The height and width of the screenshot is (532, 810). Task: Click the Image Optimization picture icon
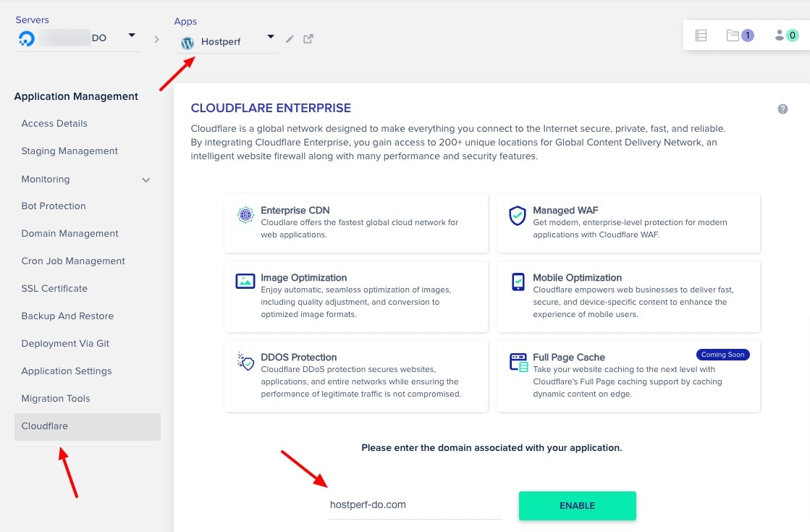pyautogui.click(x=245, y=281)
